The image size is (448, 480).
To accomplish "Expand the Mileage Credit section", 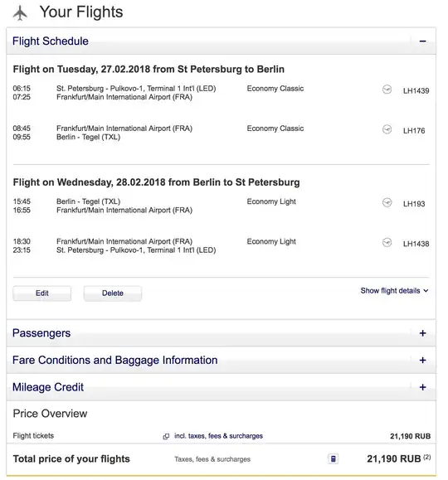I will click(422, 387).
